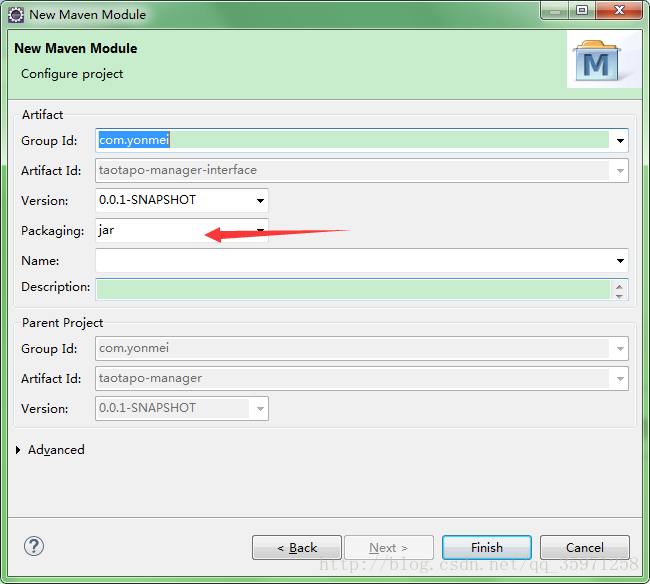Click the Cancel button

point(585,548)
